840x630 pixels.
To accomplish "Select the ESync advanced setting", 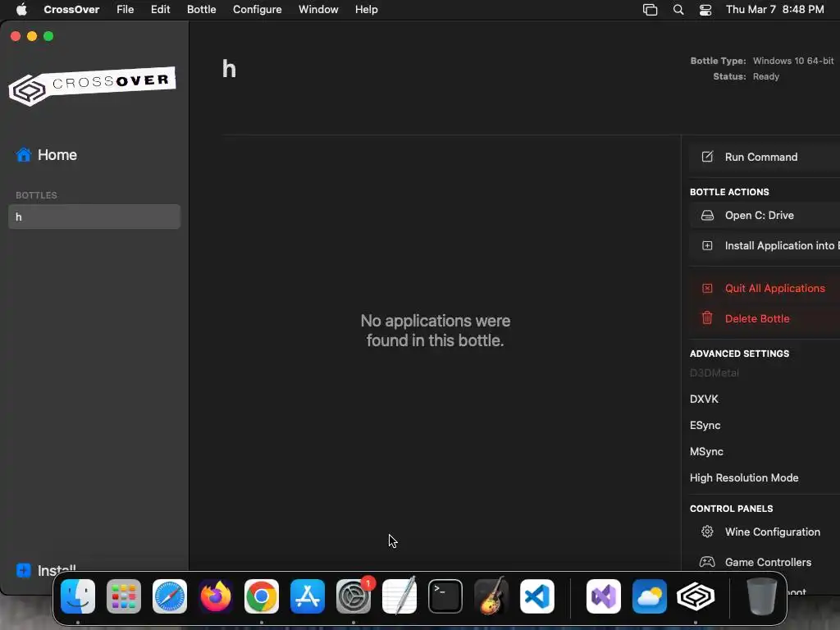I will tap(705, 426).
